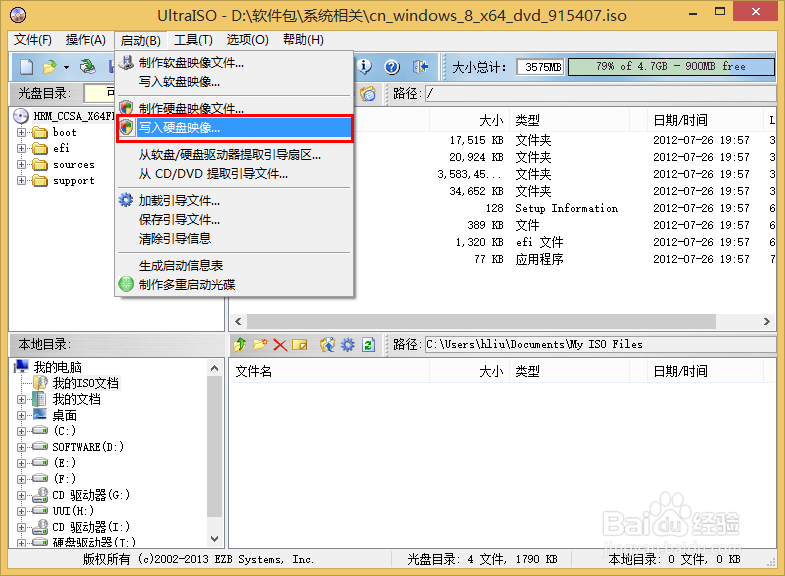This screenshot has width=785, height=576.
Task: Open the 工具(T) menu
Action: [193, 40]
